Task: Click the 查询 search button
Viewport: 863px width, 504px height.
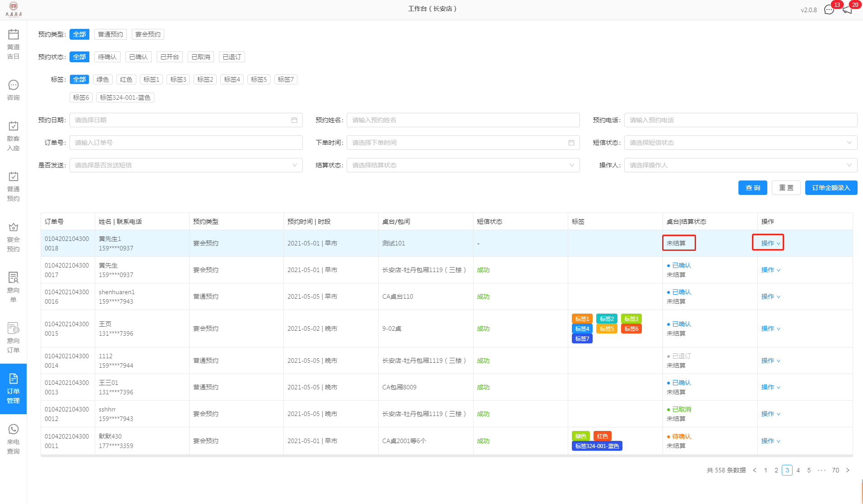Action: click(x=753, y=188)
